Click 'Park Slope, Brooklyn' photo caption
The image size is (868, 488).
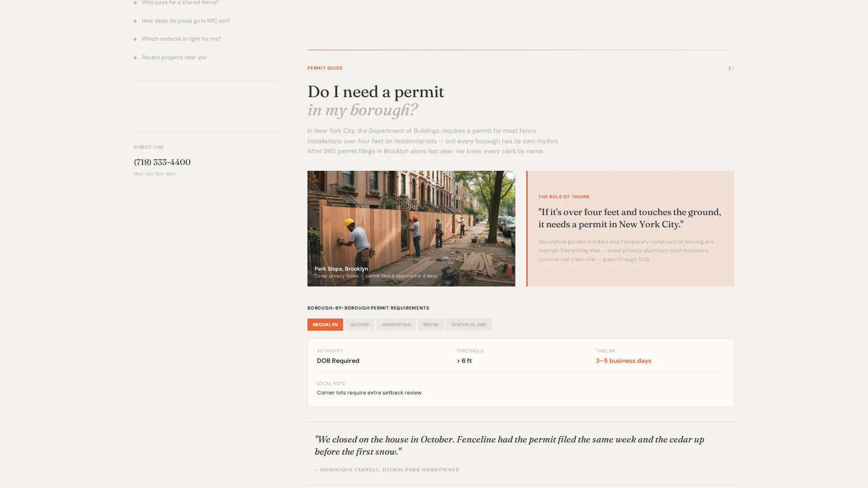point(341,269)
